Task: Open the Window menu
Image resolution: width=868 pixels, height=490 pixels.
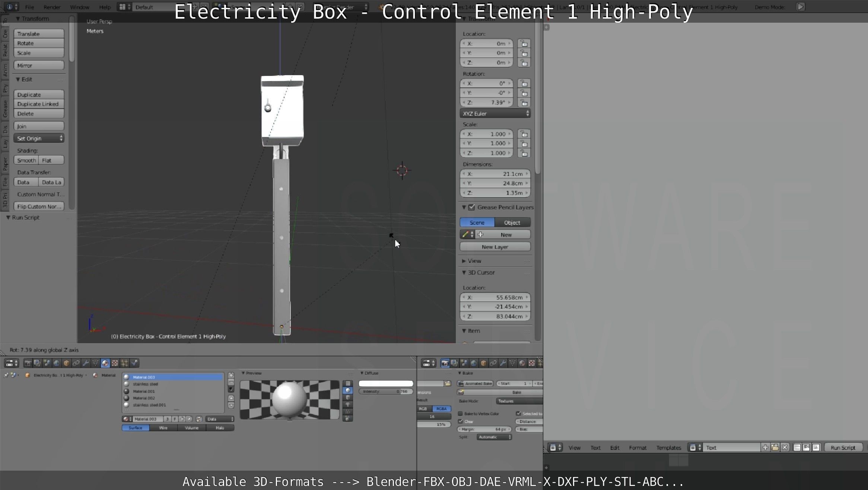Action: point(80,7)
